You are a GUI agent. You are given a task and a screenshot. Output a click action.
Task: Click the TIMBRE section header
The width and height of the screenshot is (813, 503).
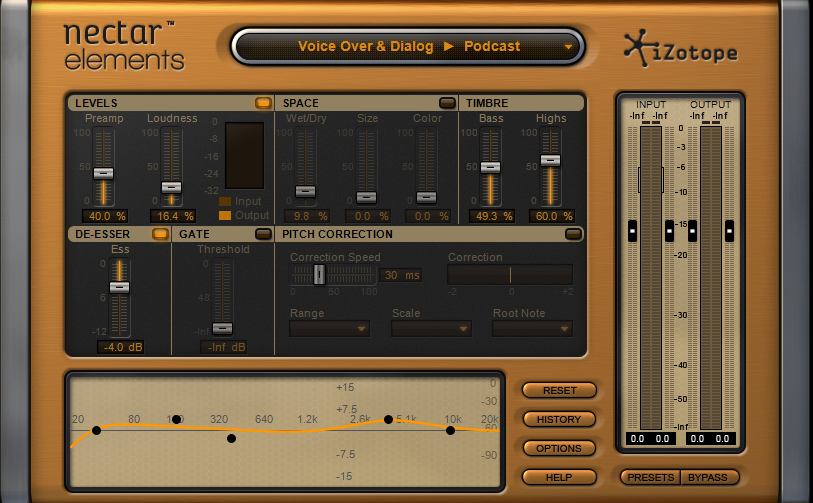point(523,103)
